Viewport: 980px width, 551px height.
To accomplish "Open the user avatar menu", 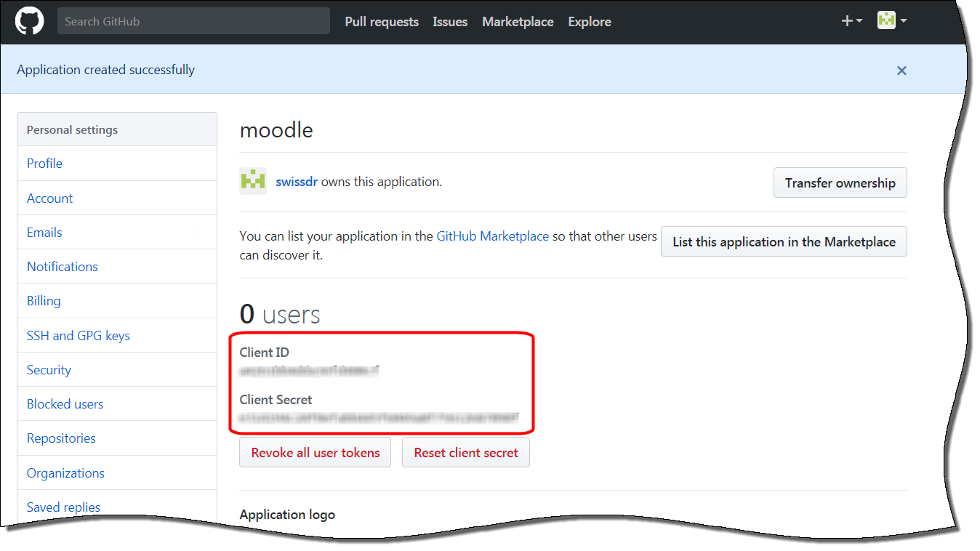I will [892, 21].
